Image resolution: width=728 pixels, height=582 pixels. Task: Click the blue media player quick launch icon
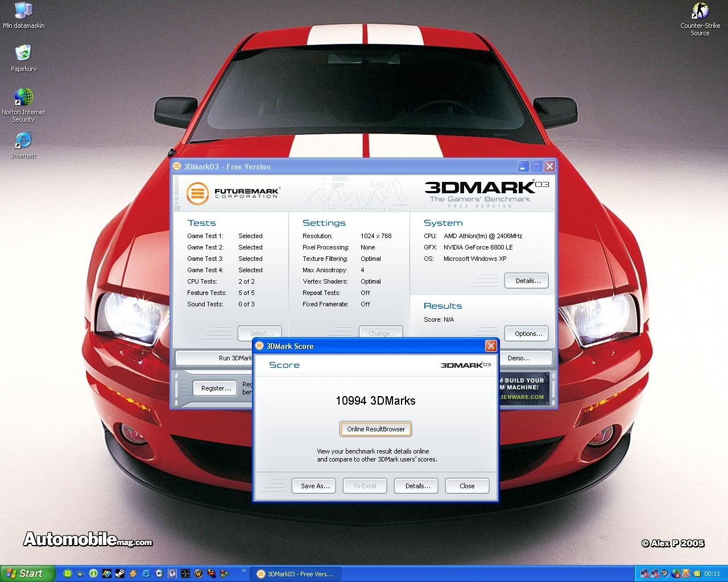[x=159, y=573]
